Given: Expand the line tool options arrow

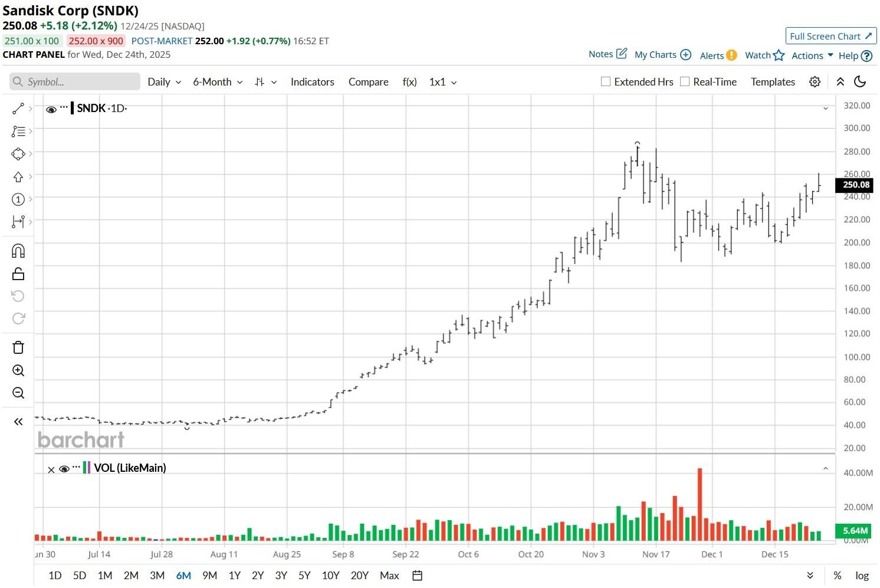Looking at the screenshot, I should click(30, 109).
